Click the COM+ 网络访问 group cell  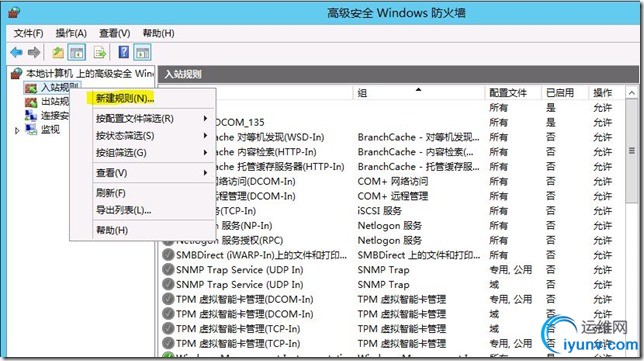coord(393,182)
